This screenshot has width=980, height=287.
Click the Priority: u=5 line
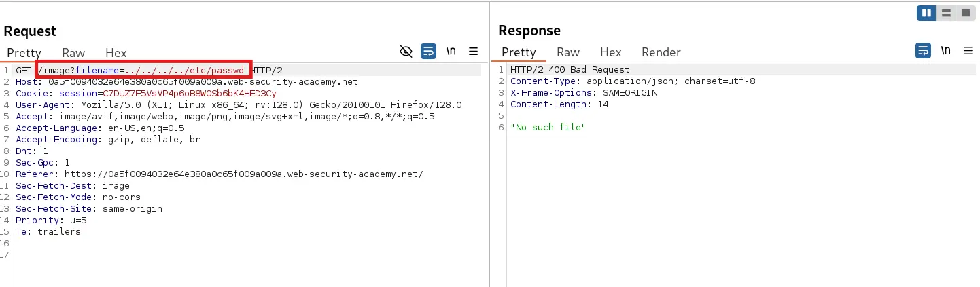(x=51, y=220)
